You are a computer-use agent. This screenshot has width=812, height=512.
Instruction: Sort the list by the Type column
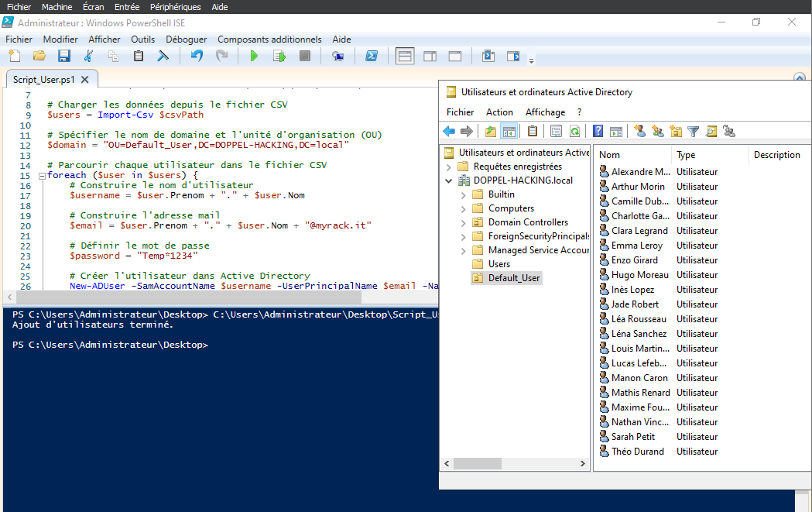click(x=710, y=154)
